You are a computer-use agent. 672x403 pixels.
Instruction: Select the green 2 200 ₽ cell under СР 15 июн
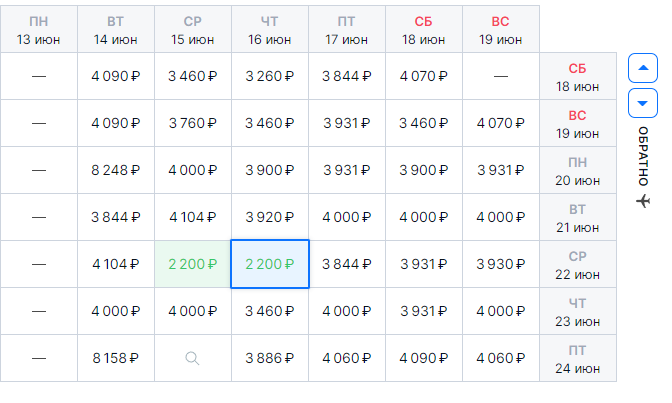[193, 264]
